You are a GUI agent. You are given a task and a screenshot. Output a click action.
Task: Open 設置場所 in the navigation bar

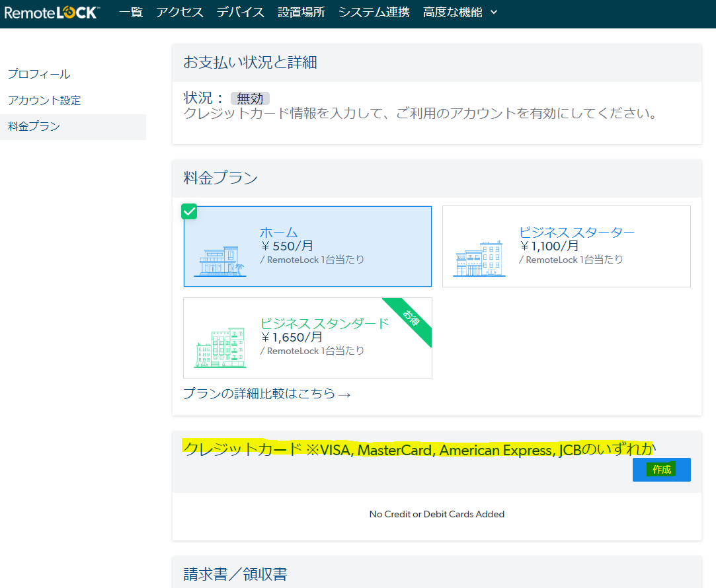(301, 13)
